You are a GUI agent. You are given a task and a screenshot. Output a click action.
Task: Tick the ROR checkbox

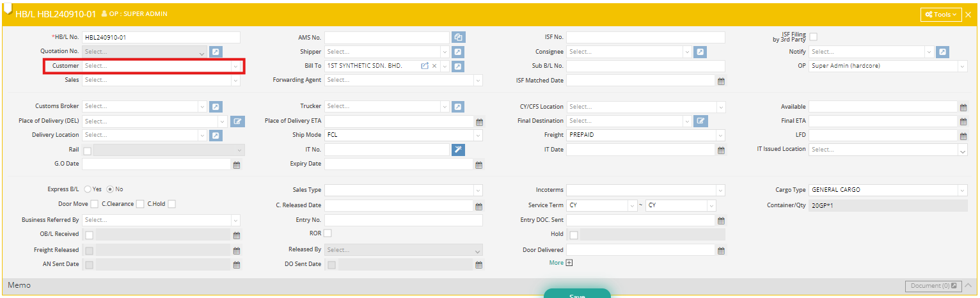(328, 233)
